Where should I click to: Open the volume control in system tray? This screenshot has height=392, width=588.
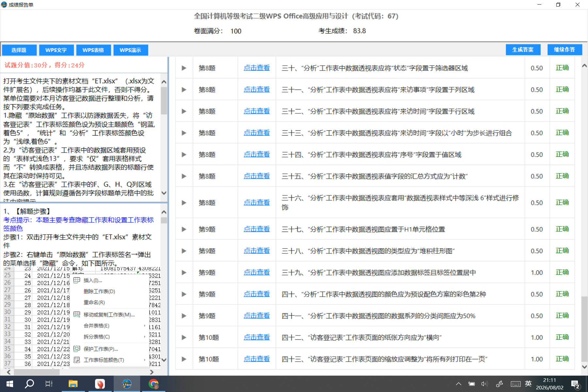[x=484, y=384]
